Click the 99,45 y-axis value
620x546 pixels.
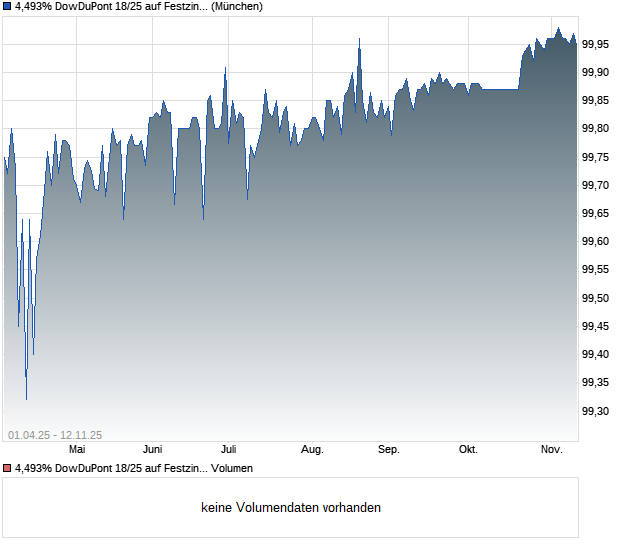595,326
